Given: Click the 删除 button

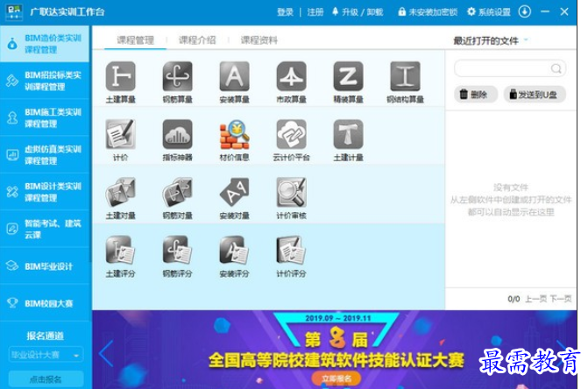Looking at the screenshot, I should click(476, 95).
